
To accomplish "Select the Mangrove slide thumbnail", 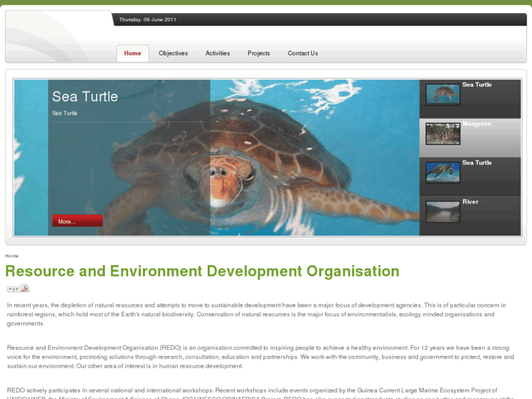I will pyautogui.click(x=443, y=134).
